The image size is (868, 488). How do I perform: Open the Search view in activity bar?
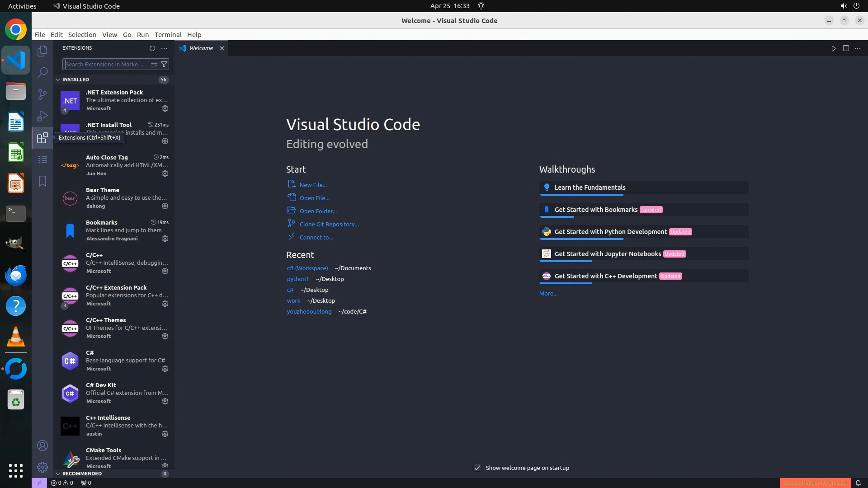[x=42, y=72]
